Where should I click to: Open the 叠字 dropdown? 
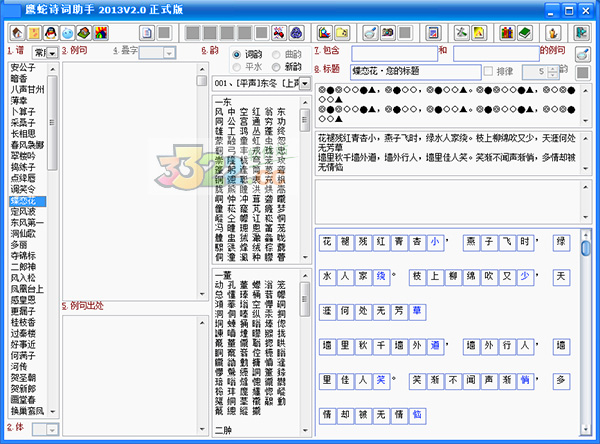169,53
